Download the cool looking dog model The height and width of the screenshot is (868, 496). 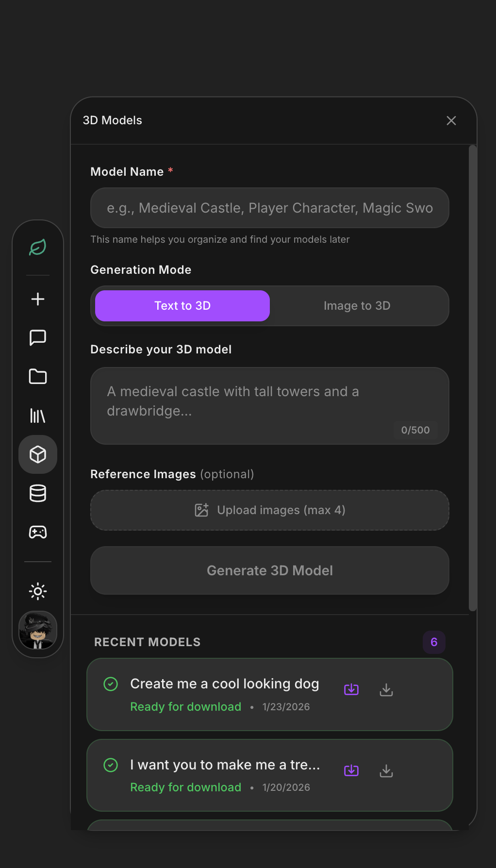click(386, 689)
